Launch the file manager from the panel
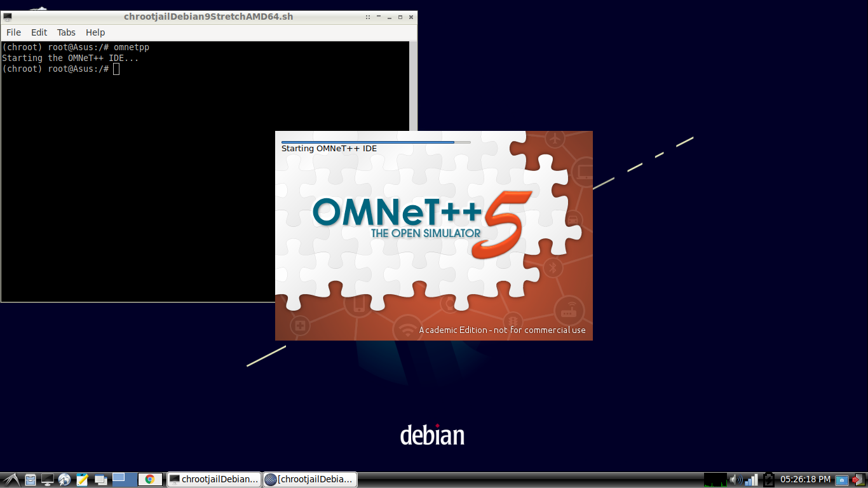The image size is (868, 488). (30, 480)
